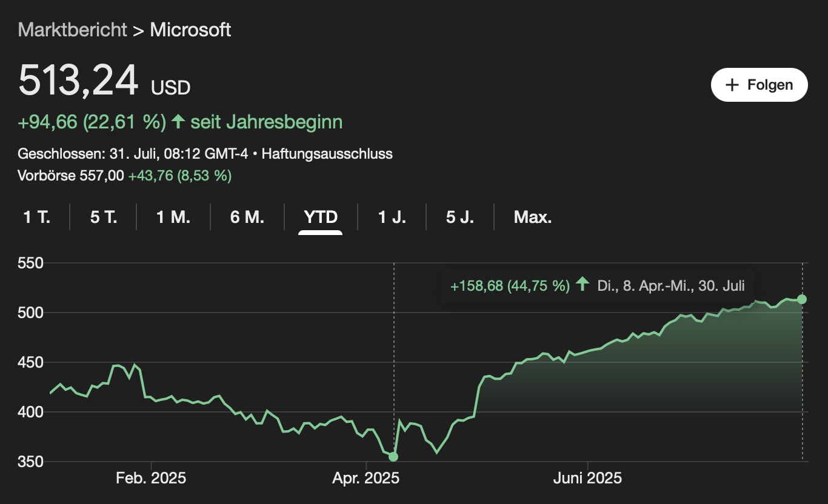Switch to the 6 M. range tab
This screenshot has width=828, height=504.
[x=247, y=217]
